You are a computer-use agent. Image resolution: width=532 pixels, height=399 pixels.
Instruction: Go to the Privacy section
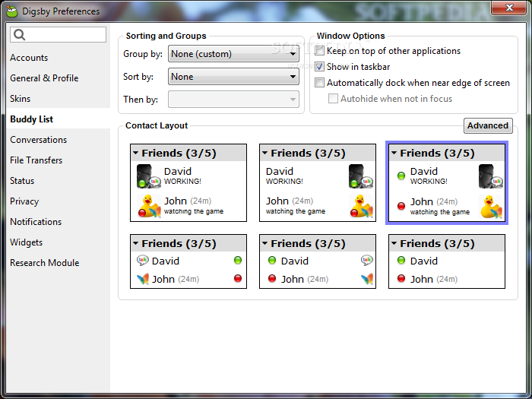pyautogui.click(x=58, y=201)
